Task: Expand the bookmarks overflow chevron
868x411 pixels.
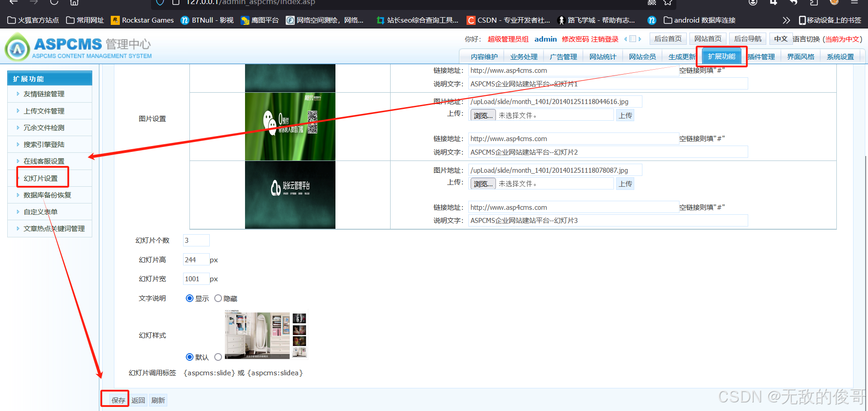Action: (786, 20)
